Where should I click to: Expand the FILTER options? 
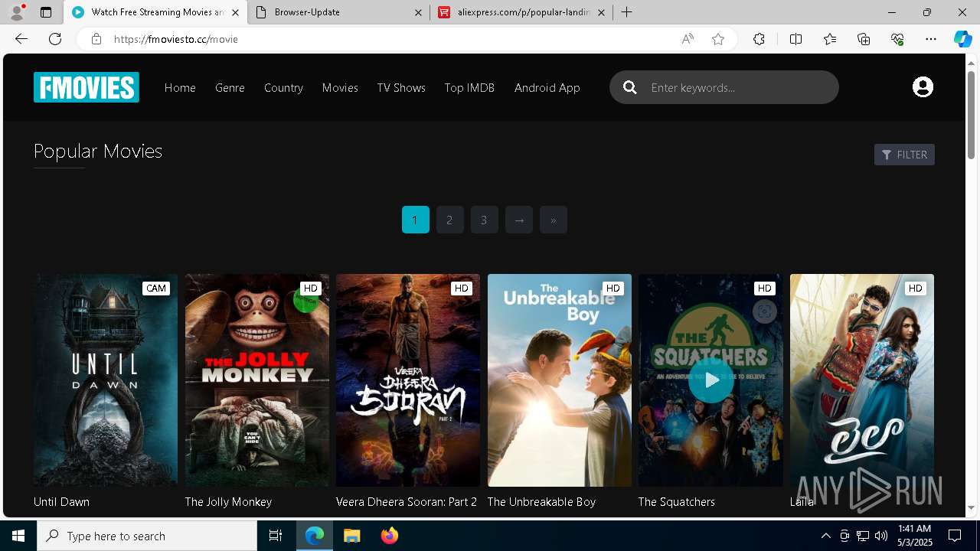coord(904,155)
